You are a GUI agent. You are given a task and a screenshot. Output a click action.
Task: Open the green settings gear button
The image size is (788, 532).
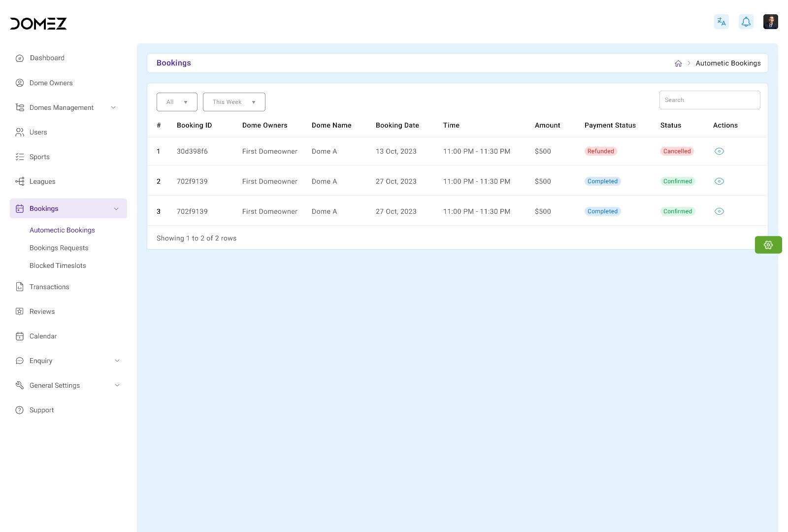click(x=768, y=245)
